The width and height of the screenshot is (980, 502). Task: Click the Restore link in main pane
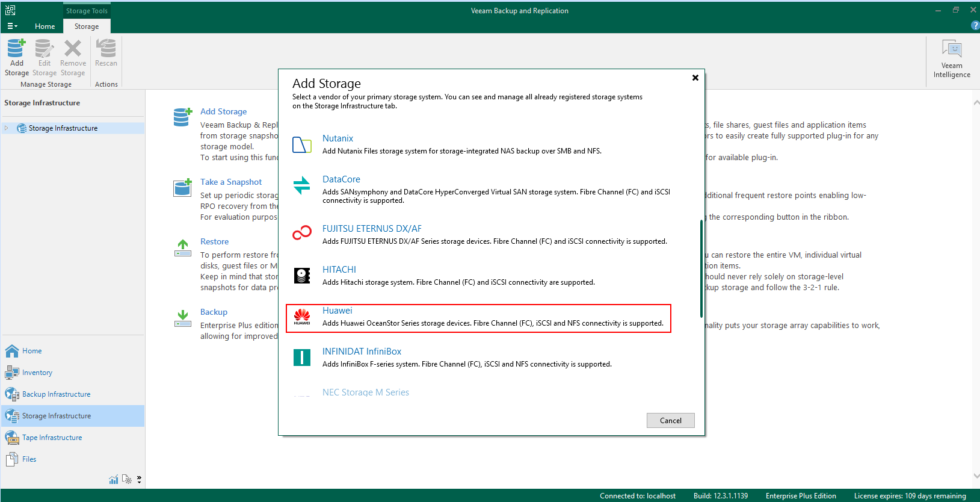pyautogui.click(x=214, y=241)
